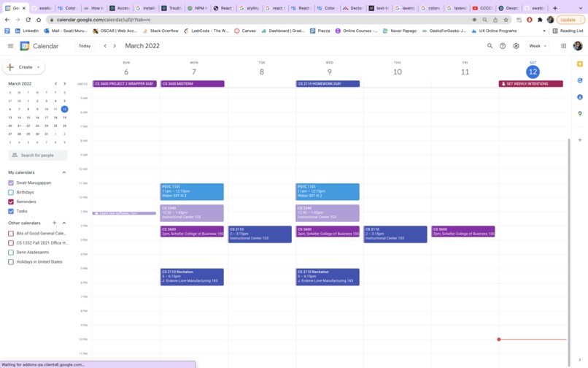Open the tab search chevron
588x368 pixels.
tap(581, 8)
